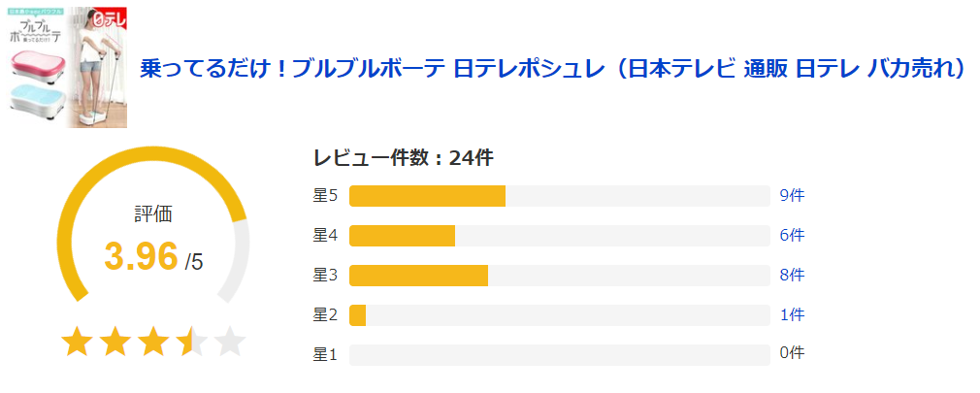Click the レビュー件数：24件 heading
This screenshot has width=980, height=393.
click(x=403, y=158)
